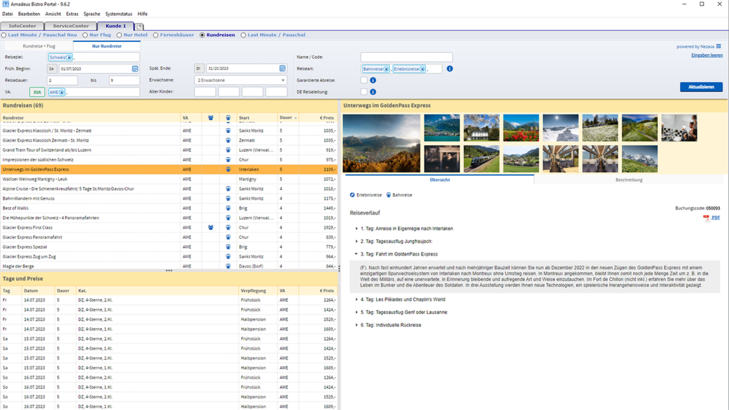Click the Name / Code input field
Viewport: 729px width, 410px height.
pyautogui.click(x=406, y=58)
